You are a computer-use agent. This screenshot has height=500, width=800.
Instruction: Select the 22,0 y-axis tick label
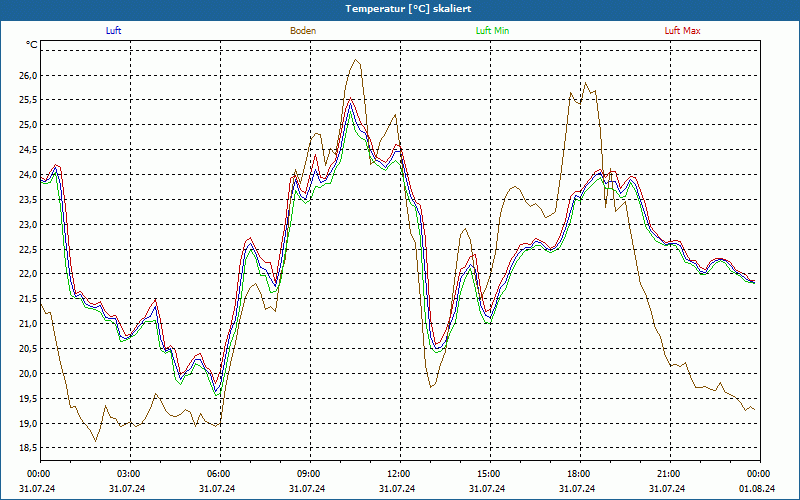tap(27, 274)
